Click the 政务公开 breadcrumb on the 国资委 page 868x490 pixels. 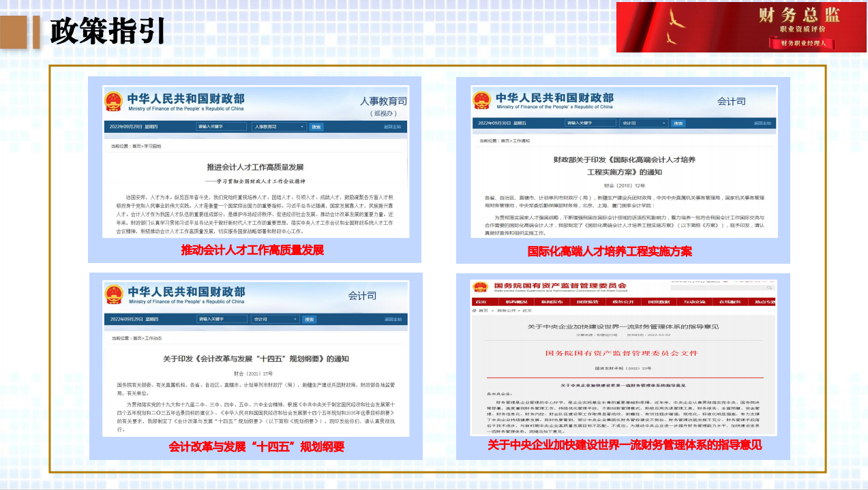pyautogui.click(x=505, y=310)
